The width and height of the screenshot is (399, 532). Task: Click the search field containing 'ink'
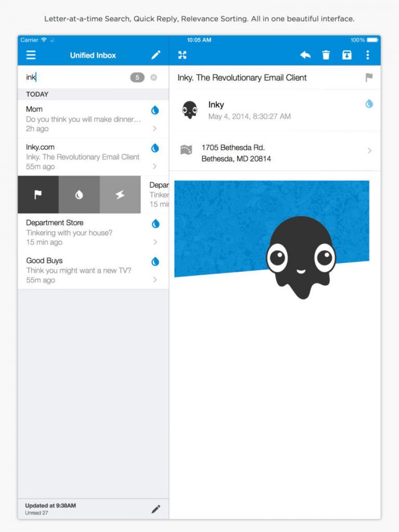point(73,78)
